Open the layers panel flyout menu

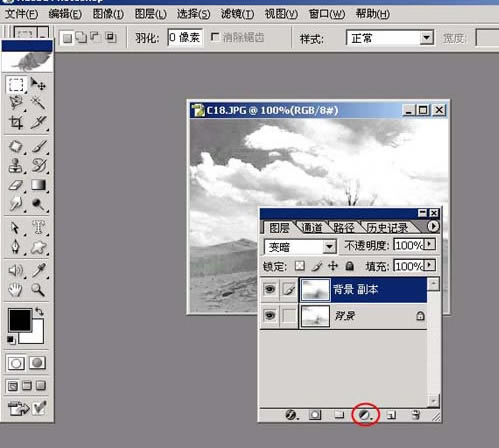click(x=433, y=226)
